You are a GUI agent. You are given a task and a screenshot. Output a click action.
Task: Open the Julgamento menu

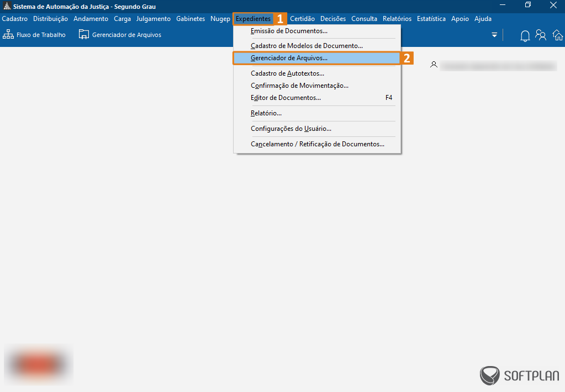pyautogui.click(x=154, y=19)
